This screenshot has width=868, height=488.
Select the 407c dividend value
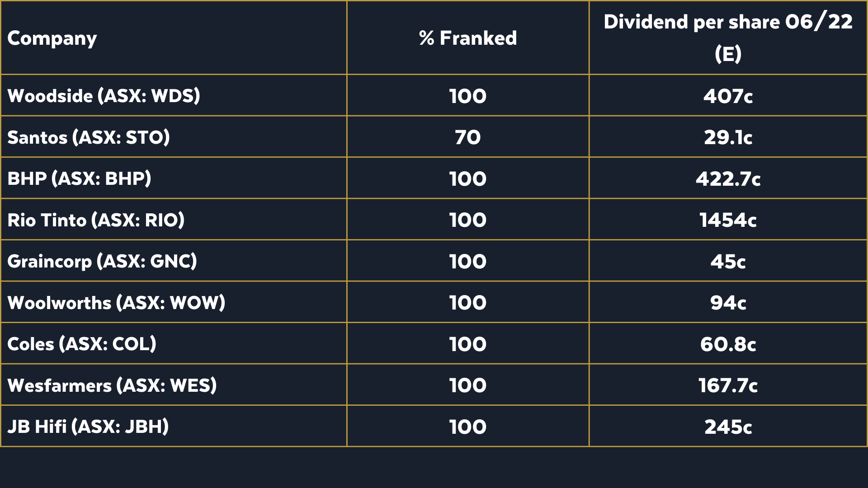pyautogui.click(x=728, y=96)
